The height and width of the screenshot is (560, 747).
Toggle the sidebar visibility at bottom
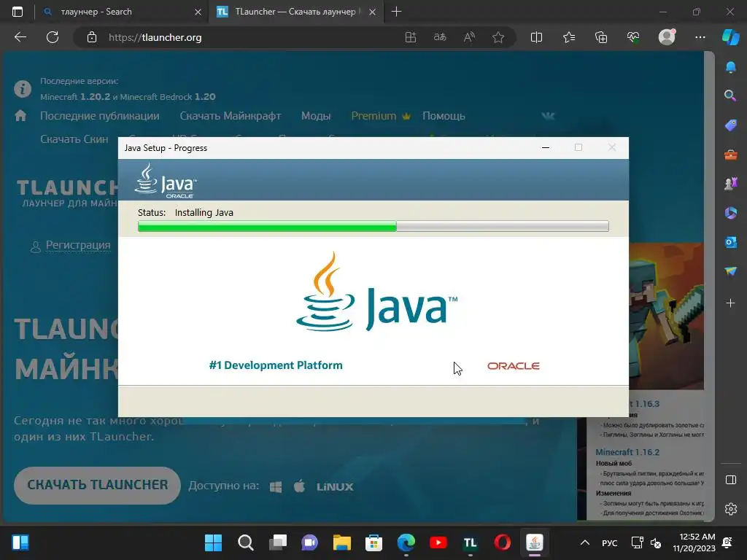coord(731,480)
